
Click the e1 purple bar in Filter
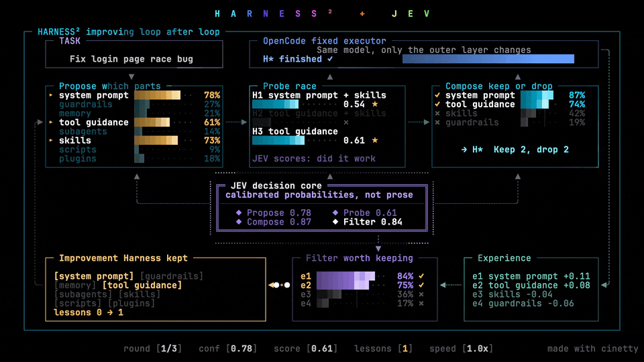[x=345, y=276]
